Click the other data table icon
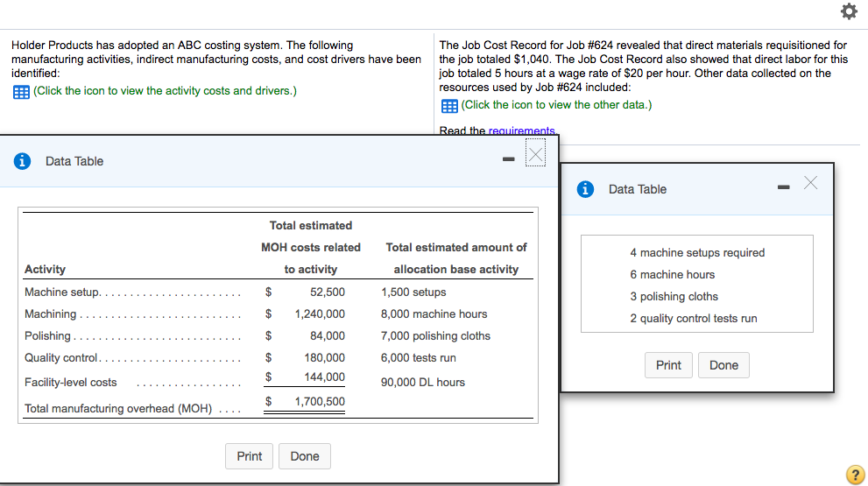The height and width of the screenshot is (486, 868). tap(449, 106)
